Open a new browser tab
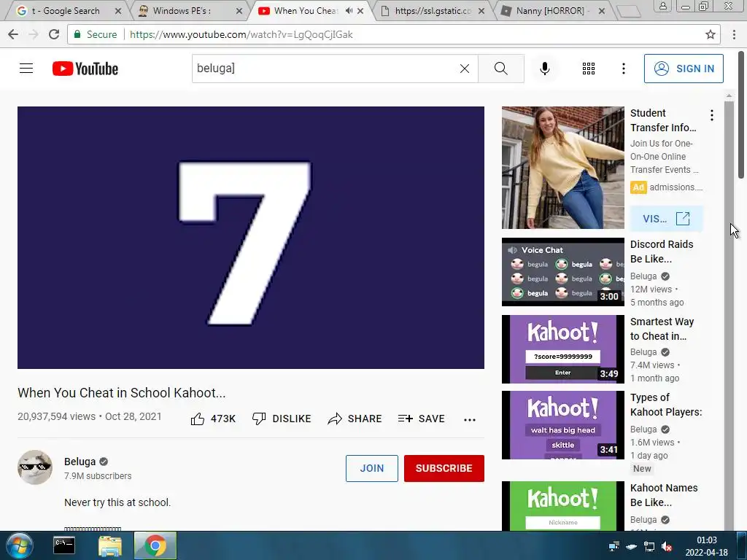This screenshot has width=747, height=560. [x=628, y=12]
